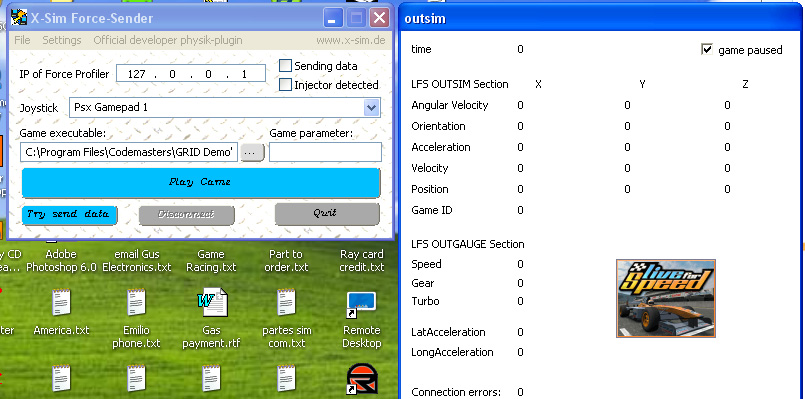The height and width of the screenshot is (399, 805).
Task: Select the Emilio phone.txt desktop icon
Action: 136,318
